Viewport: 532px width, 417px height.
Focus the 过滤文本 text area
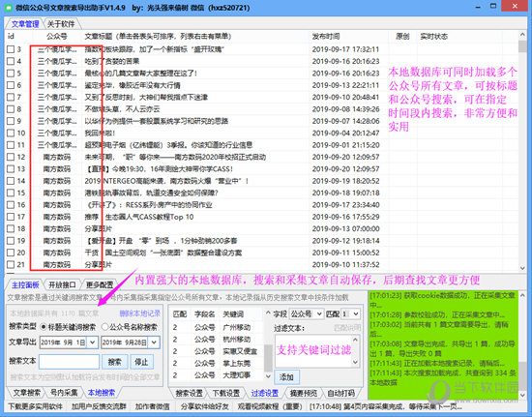313,351
